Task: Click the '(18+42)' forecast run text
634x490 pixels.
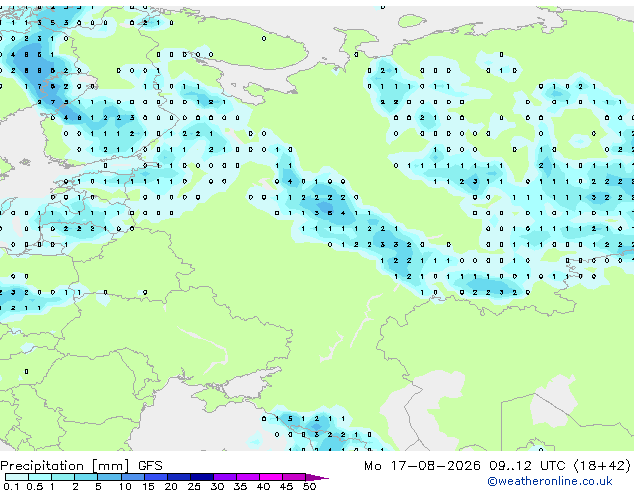Action: [602, 466]
